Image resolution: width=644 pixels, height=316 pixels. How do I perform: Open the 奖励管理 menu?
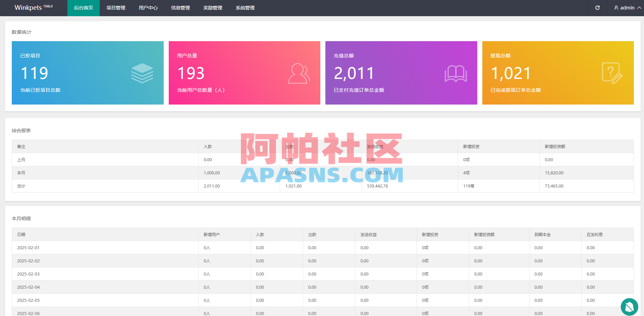pos(213,8)
